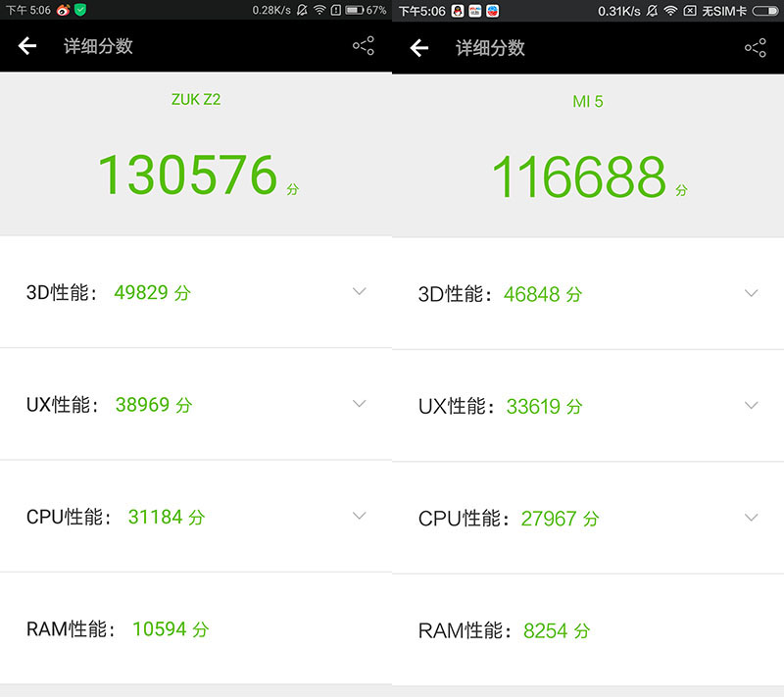Tap Weibo notification icon in left status bar
Image resolution: width=784 pixels, height=699 pixels.
coord(63,10)
